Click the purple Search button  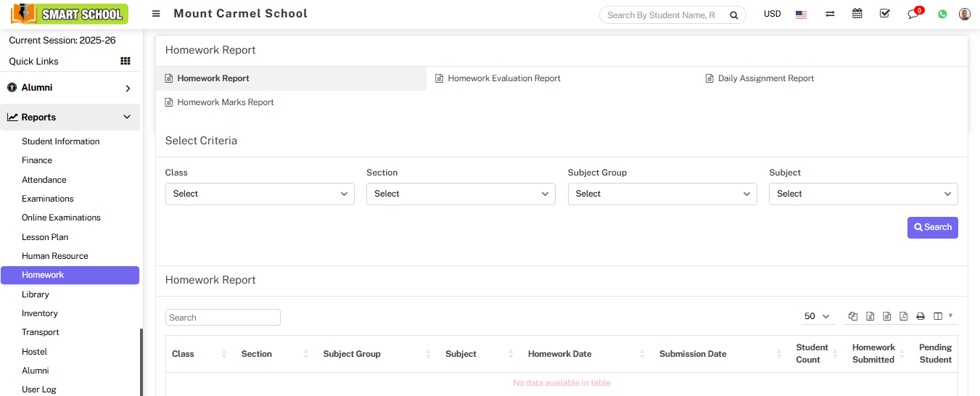coord(932,228)
